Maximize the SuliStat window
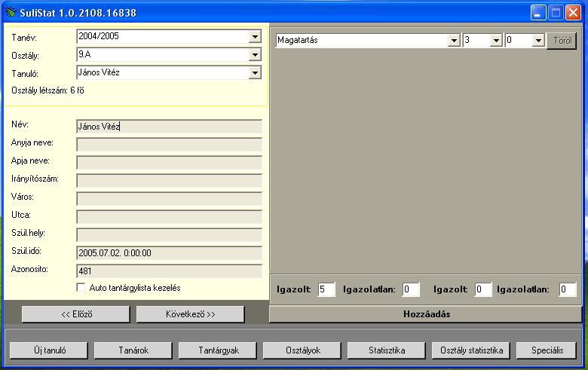588x370 pixels. (x=556, y=13)
